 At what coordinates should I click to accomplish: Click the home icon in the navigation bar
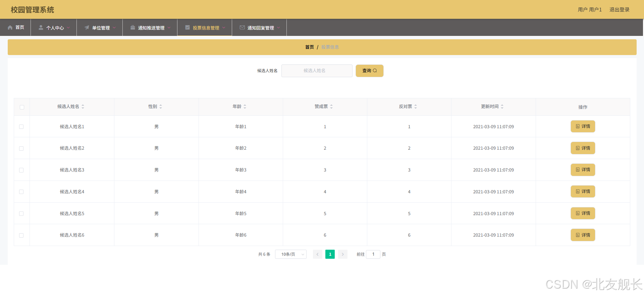pos(10,28)
